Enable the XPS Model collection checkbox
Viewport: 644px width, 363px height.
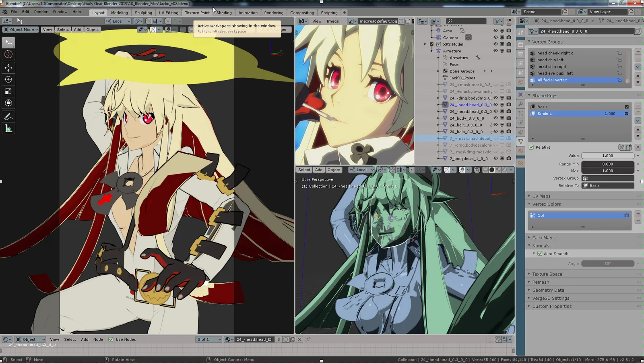coord(432,44)
